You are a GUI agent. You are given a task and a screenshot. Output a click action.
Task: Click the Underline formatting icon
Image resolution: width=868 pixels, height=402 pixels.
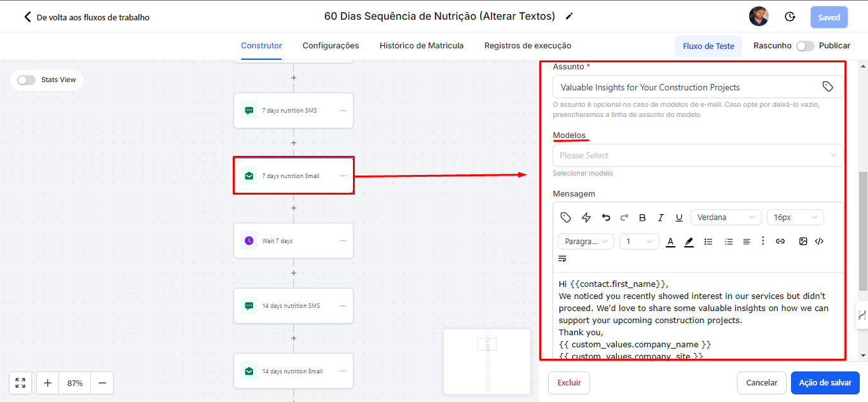click(679, 218)
